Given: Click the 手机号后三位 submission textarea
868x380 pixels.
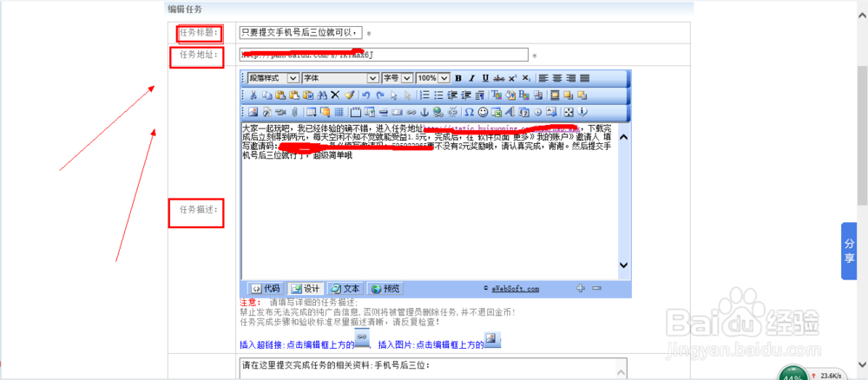Looking at the screenshot, I should coord(434,369).
